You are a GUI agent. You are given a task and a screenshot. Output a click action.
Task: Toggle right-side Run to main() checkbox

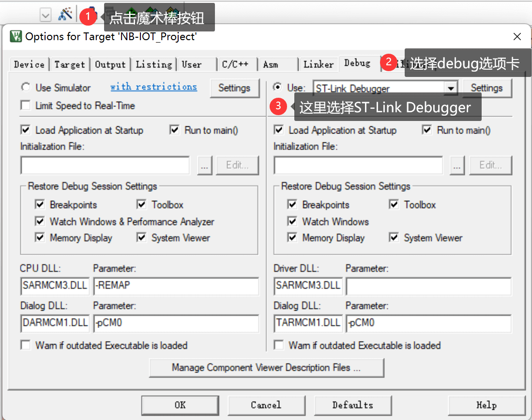coord(427,130)
